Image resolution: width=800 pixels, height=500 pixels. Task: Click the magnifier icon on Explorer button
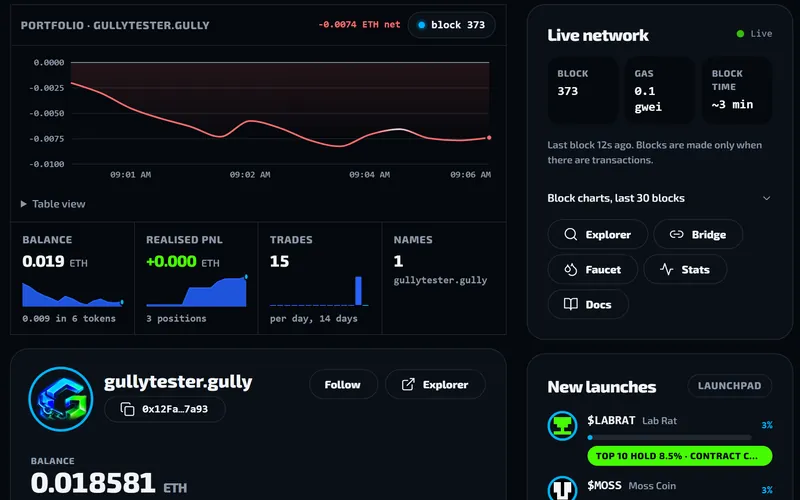[x=570, y=234]
